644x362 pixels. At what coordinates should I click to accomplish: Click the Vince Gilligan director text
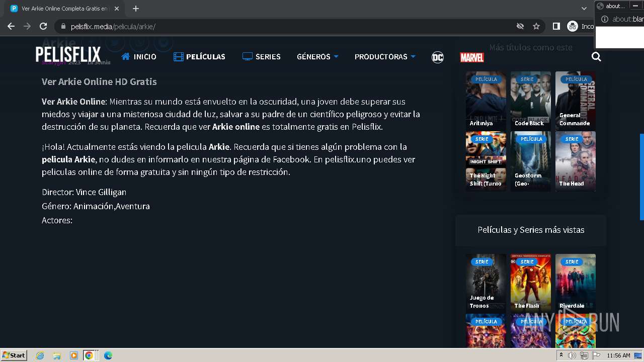point(101,192)
